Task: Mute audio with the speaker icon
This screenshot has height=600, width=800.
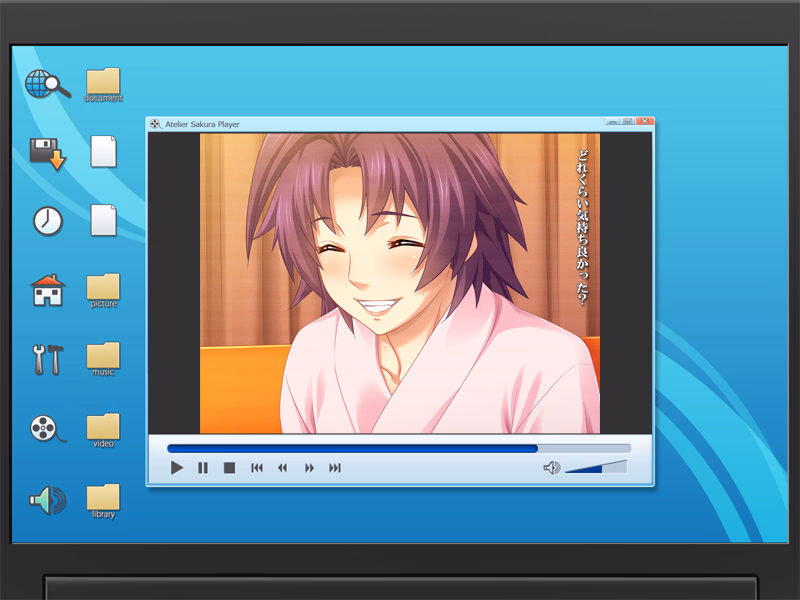Action: (553, 466)
